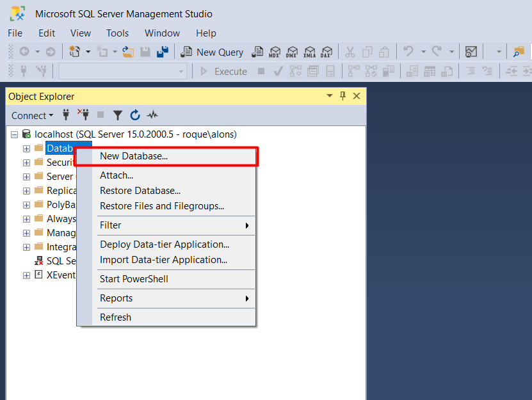Collapse the localhost server node
532x400 pixels.
coord(15,134)
